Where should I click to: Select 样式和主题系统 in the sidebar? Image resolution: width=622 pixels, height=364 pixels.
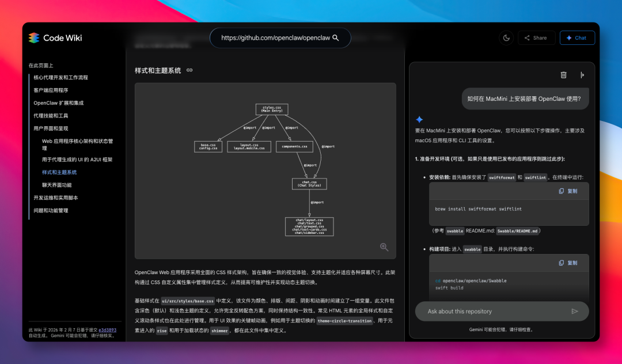[59, 172]
